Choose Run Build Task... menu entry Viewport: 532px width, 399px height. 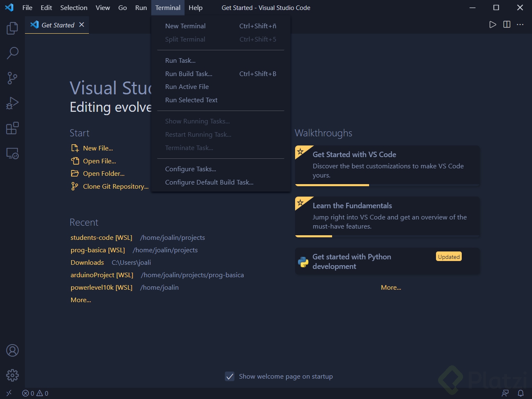pos(221,74)
